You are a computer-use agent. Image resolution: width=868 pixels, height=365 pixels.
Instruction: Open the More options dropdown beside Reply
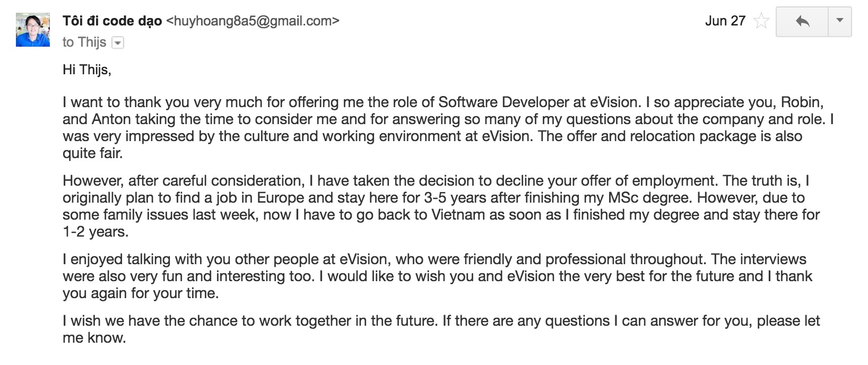tap(839, 21)
